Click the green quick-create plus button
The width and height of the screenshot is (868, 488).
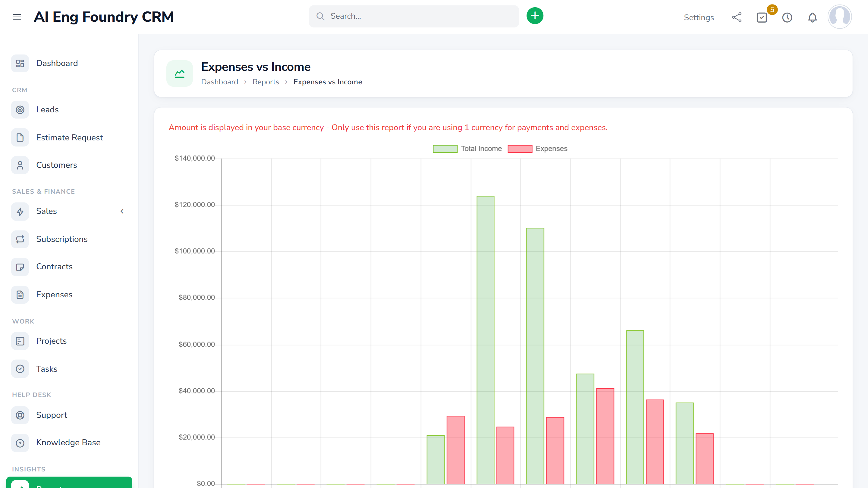pos(535,16)
